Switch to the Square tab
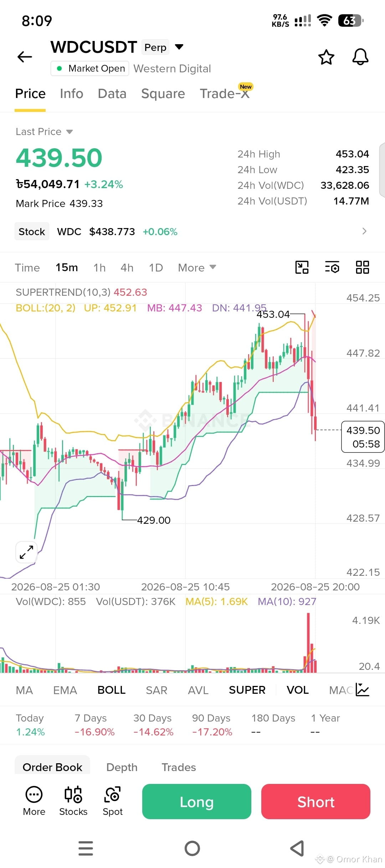The height and width of the screenshot is (868, 385). pyautogui.click(x=163, y=94)
